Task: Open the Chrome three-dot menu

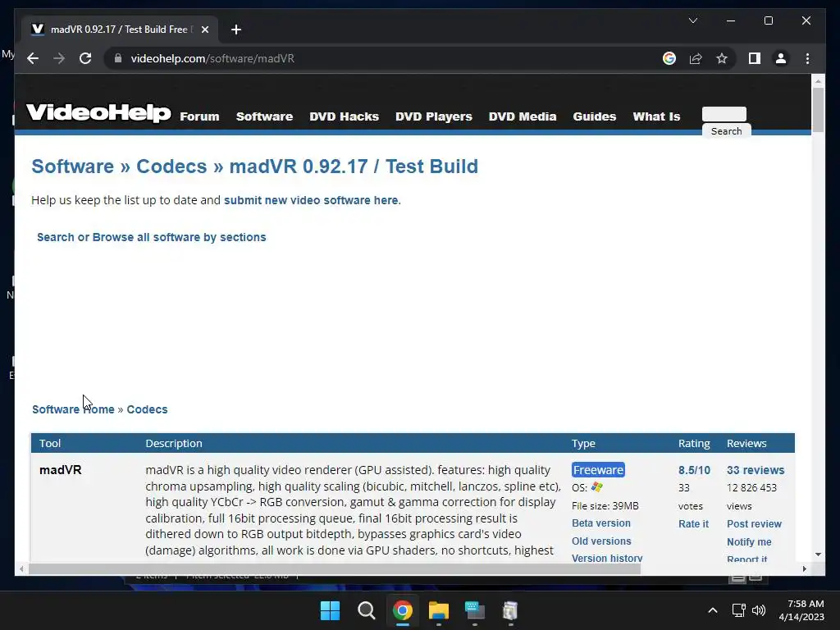Action: 807,58
